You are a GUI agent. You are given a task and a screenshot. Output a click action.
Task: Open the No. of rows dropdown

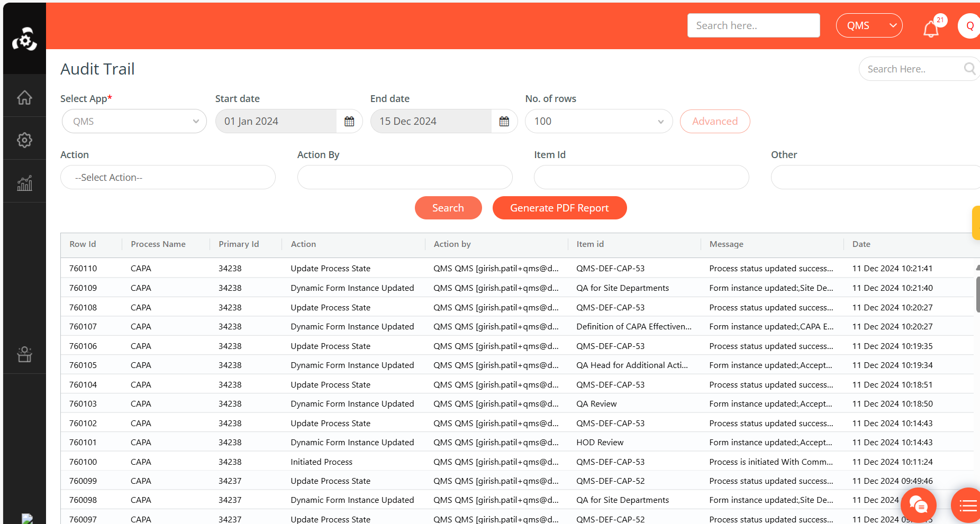pyautogui.click(x=598, y=122)
